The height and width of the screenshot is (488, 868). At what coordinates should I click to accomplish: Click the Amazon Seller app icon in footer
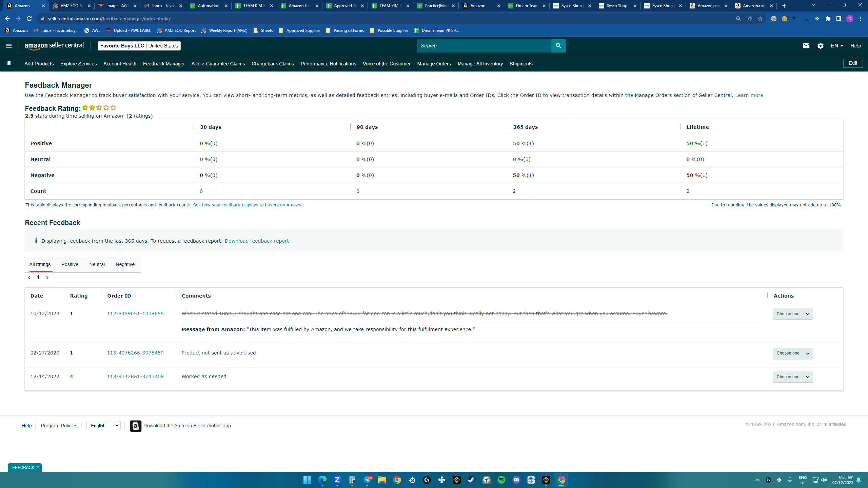click(x=136, y=426)
